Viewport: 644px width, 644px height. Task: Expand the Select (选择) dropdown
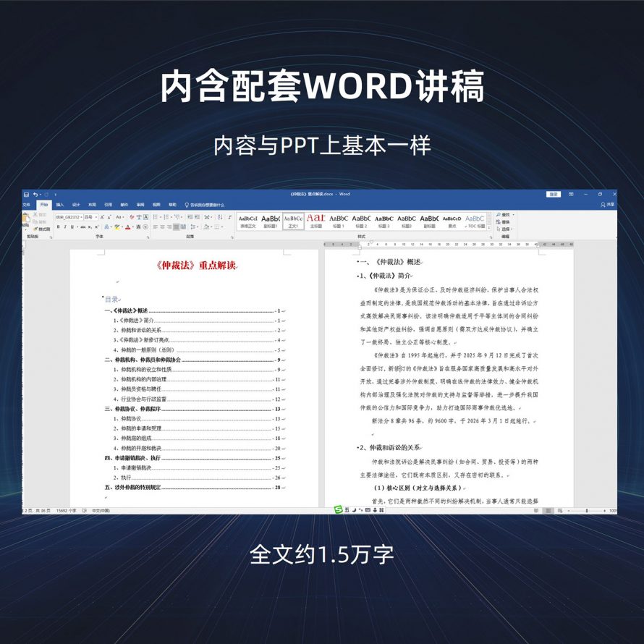(x=506, y=229)
